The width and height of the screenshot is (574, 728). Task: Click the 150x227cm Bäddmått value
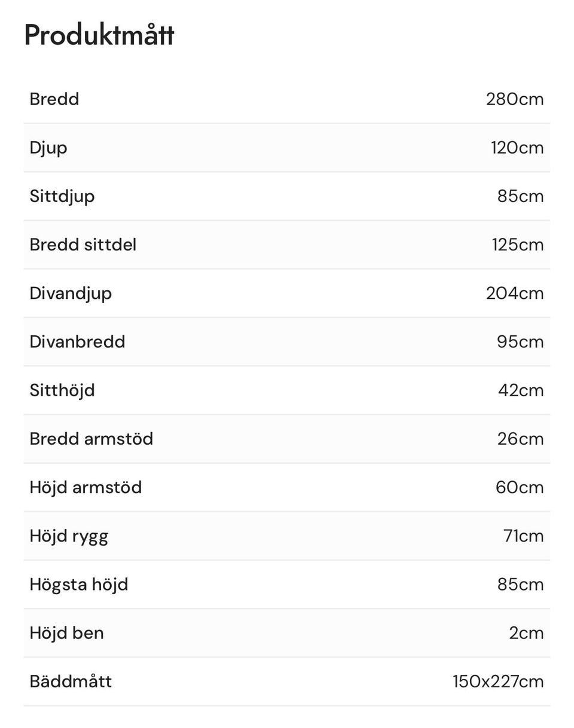point(498,681)
